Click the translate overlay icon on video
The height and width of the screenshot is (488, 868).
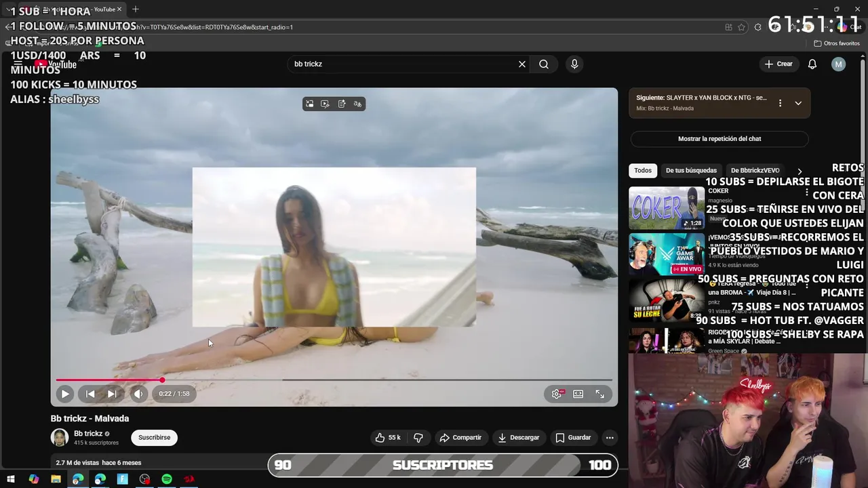(357, 104)
